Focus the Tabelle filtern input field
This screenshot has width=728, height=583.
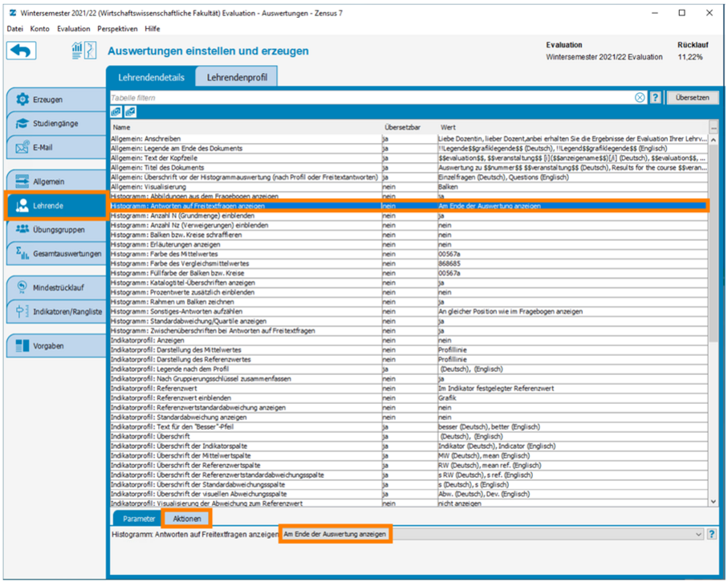pyautogui.click(x=372, y=97)
